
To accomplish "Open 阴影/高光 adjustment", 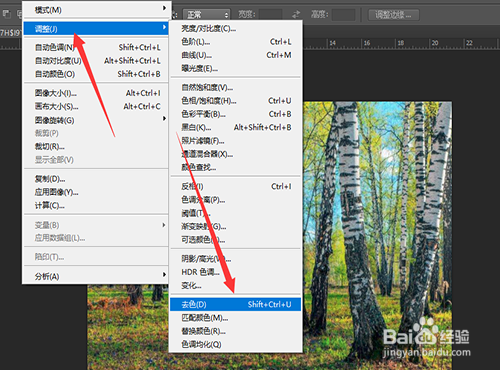I will click(x=236, y=259).
